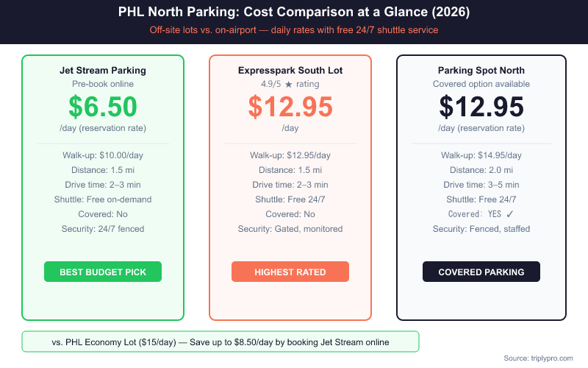Viewport: 588px width, 368px height.
Task: Click the star icon in Expresspark rating
Action: 289,85
